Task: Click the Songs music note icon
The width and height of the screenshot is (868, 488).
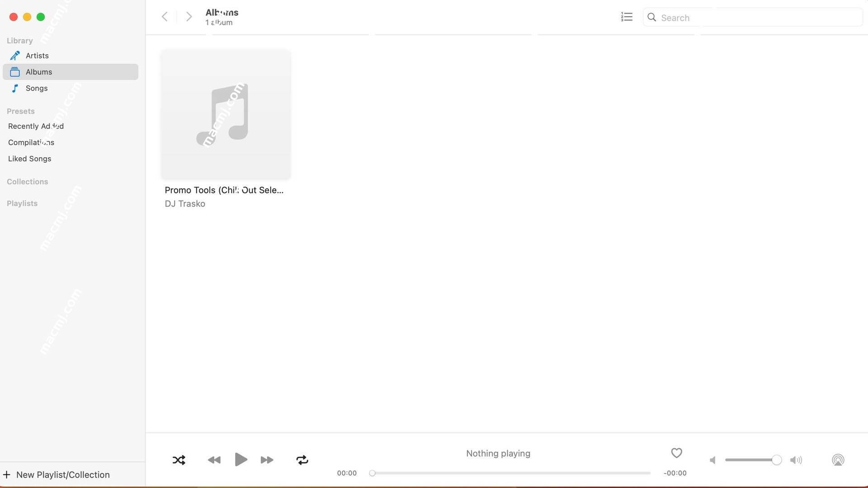Action: pos(15,88)
